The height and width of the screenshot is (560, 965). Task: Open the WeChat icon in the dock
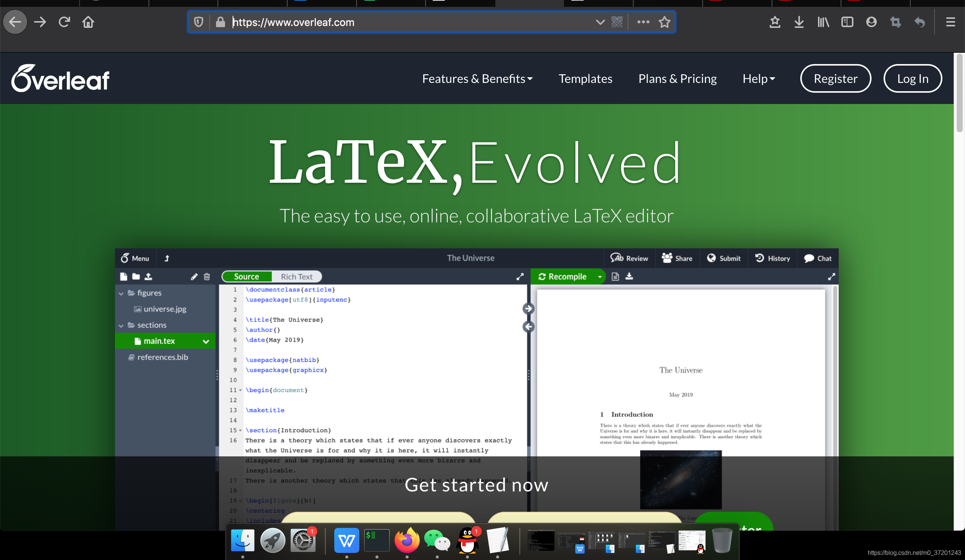click(437, 540)
